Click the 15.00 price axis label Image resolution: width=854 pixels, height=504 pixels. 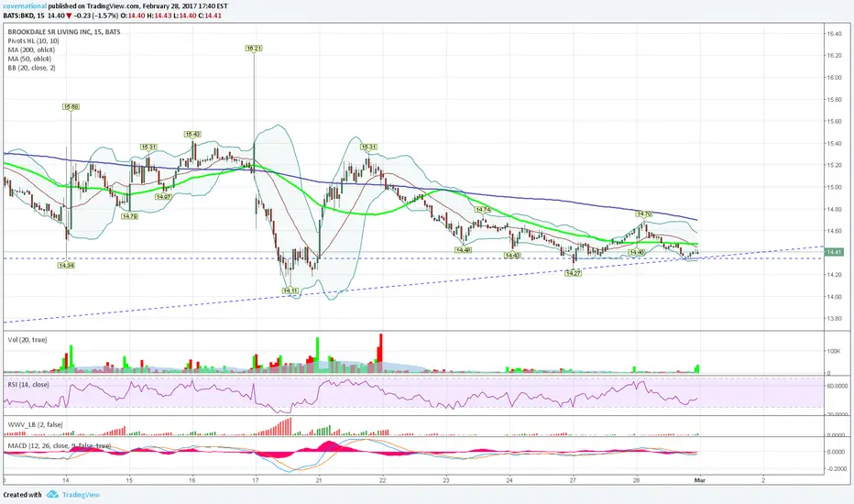point(835,187)
